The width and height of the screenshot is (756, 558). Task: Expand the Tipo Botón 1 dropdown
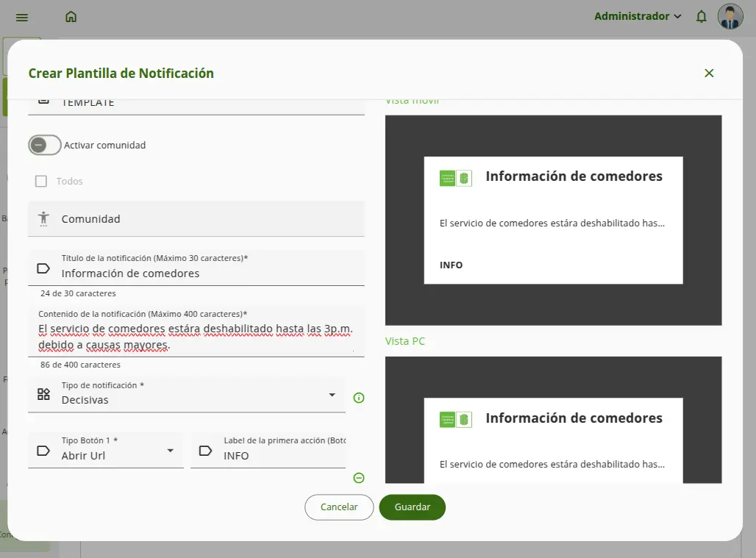pos(171,451)
